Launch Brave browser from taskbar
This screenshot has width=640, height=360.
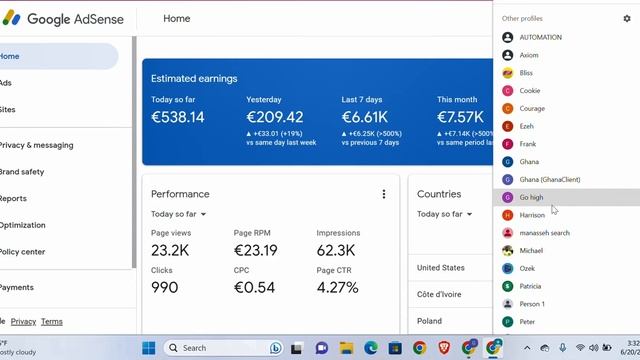coord(444,348)
